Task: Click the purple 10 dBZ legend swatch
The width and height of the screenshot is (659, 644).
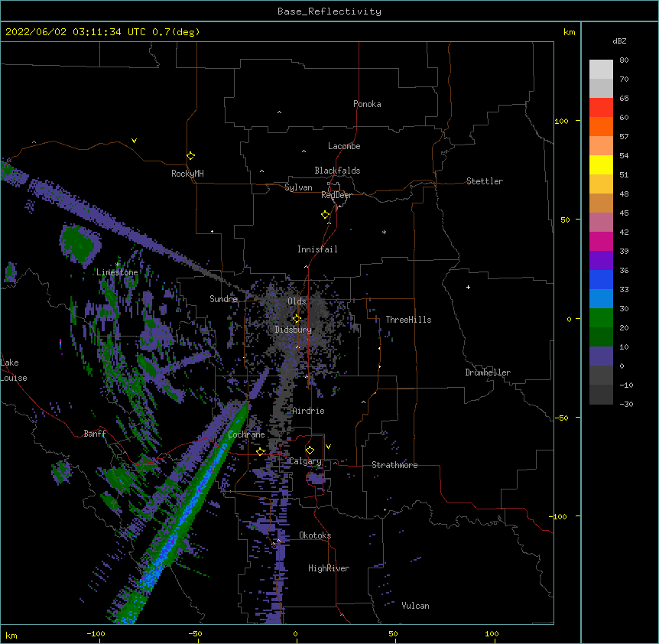Action: point(601,356)
